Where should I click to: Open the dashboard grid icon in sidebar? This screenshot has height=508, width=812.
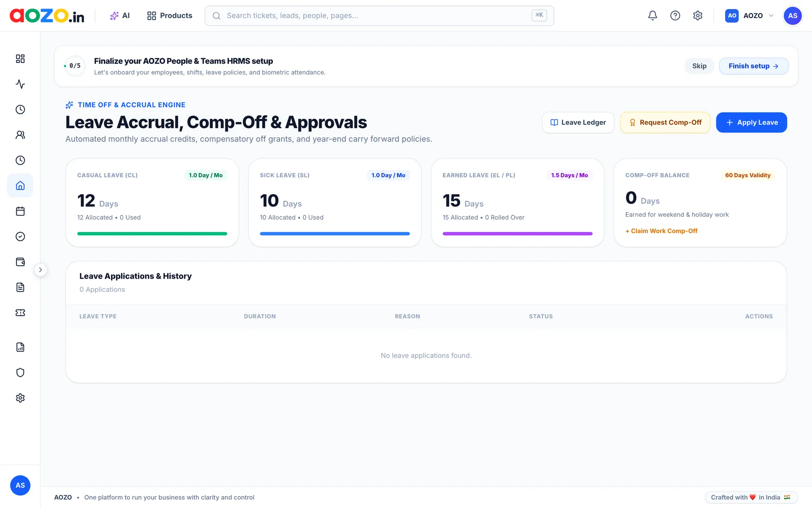pos(20,59)
